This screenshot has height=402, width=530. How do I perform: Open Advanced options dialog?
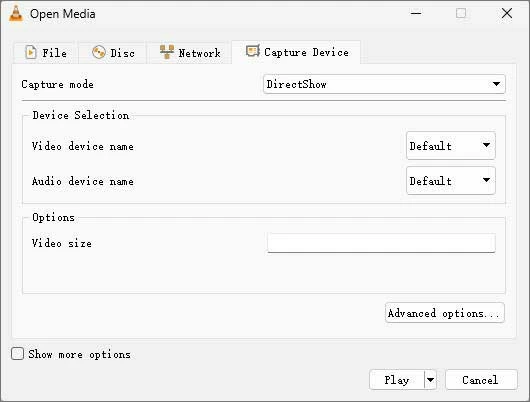[444, 313]
